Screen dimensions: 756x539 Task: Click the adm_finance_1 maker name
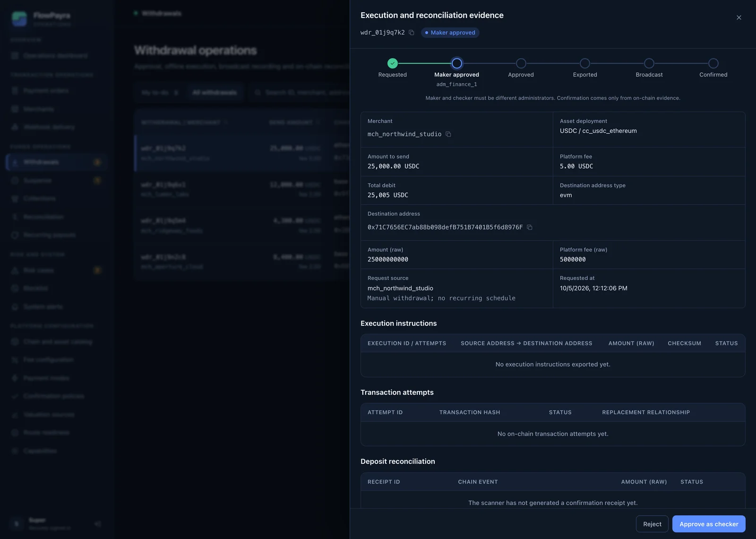tap(456, 85)
